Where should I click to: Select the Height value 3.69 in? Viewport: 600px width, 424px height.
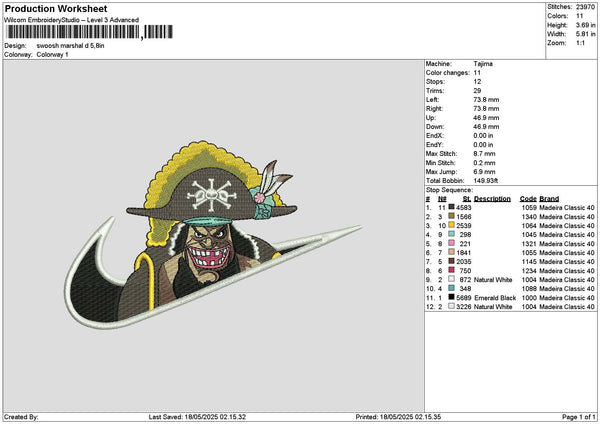585,25
